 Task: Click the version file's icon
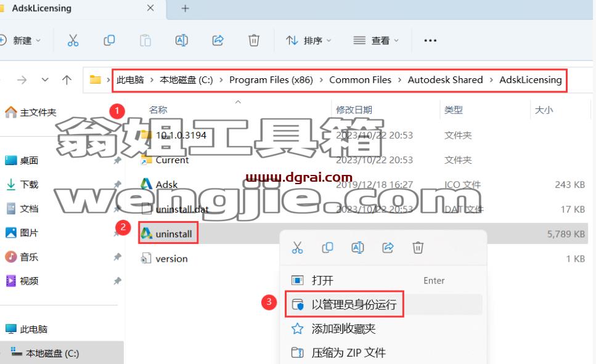click(146, 258)
